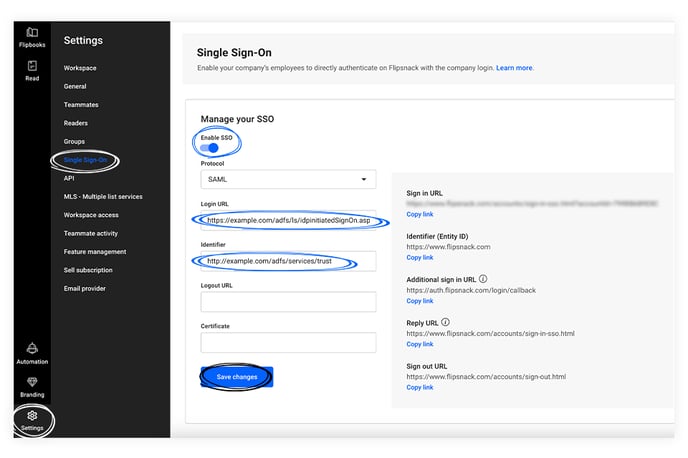Open Automation from the left rail

pyautogui.click(x=32, y=353)
